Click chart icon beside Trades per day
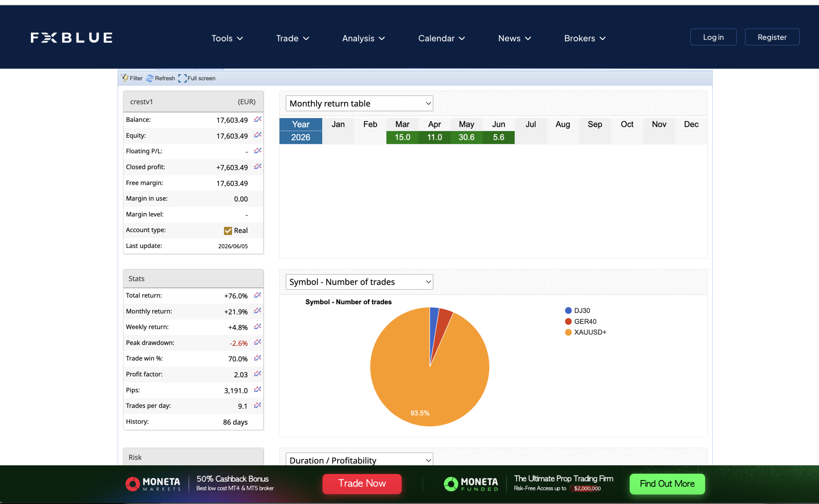Image resolution: width=819 pixels, height=504 pixels. [257, 405]
